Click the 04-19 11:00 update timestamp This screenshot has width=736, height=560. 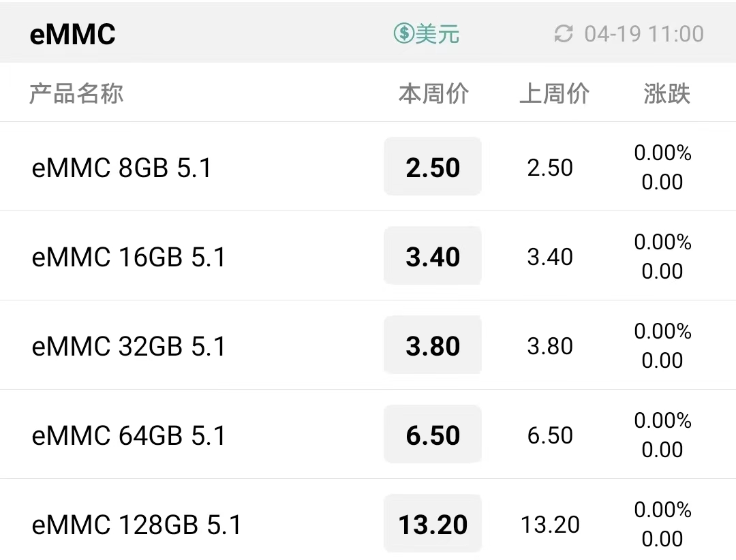644,34
